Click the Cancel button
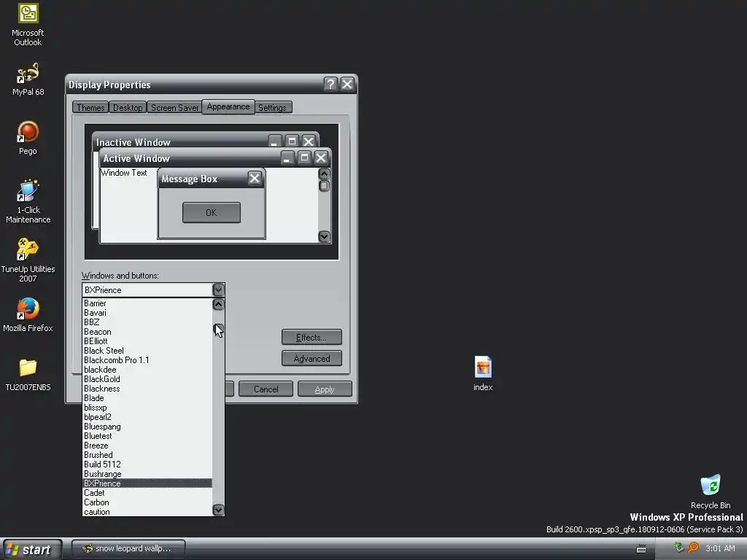 click(x=266, y=389)
